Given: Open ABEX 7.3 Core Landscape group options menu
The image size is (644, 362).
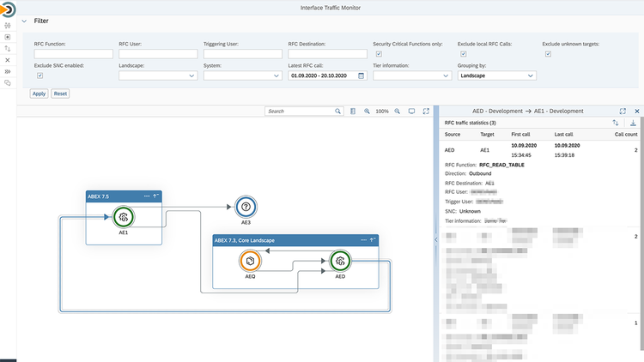Looking at the screenshot, I should 363,240.
